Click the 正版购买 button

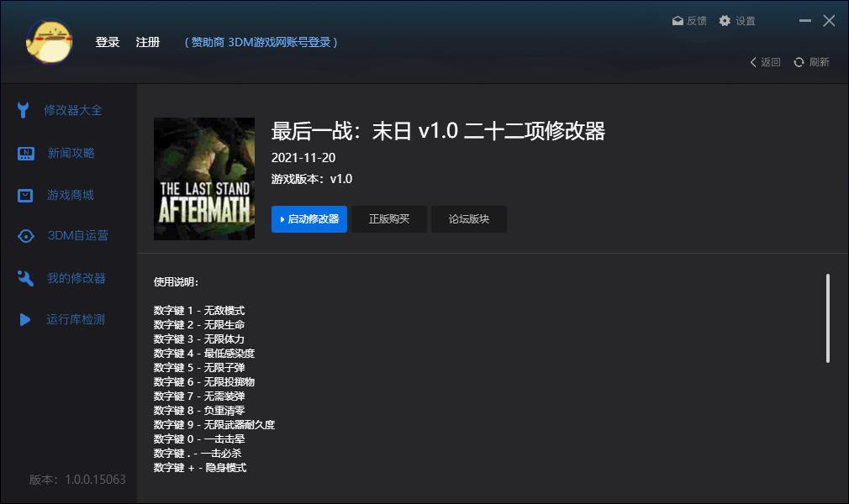coord(388,219)
